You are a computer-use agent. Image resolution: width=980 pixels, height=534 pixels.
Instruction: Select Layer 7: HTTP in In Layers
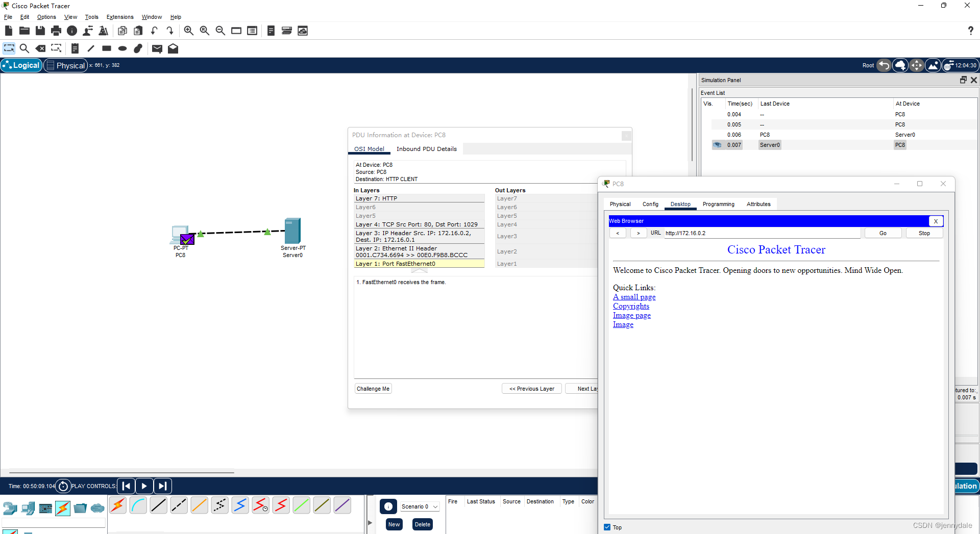(x=419, y=198)
